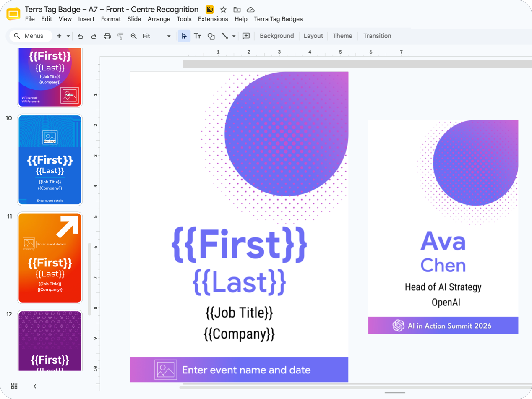Viewport: 532px width, 399px height.
Task: Open the Extensions menu
Action: 213,19
